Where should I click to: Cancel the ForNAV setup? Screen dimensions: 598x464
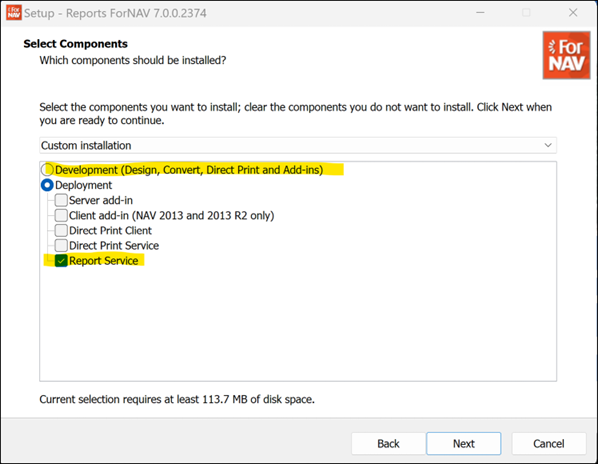548,443
